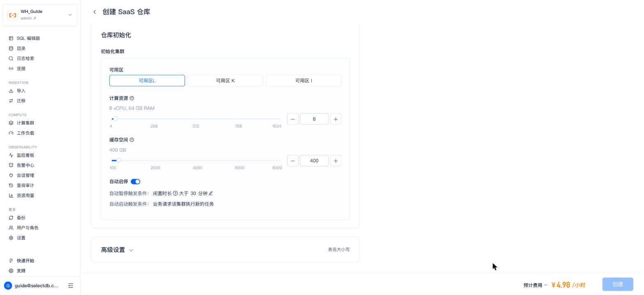Select availability zone 可用区 K

[x=225, y=81]
